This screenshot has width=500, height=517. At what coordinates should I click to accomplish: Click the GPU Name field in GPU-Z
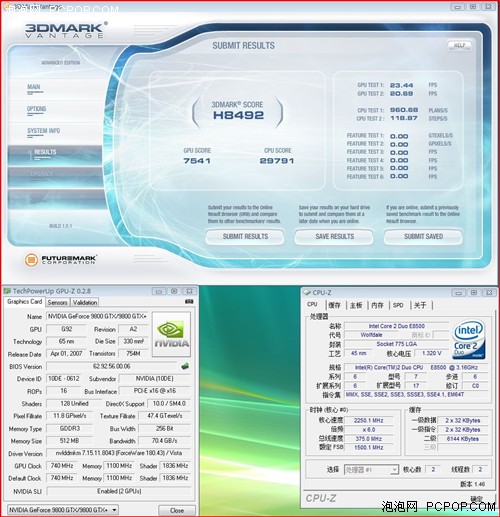98,316
